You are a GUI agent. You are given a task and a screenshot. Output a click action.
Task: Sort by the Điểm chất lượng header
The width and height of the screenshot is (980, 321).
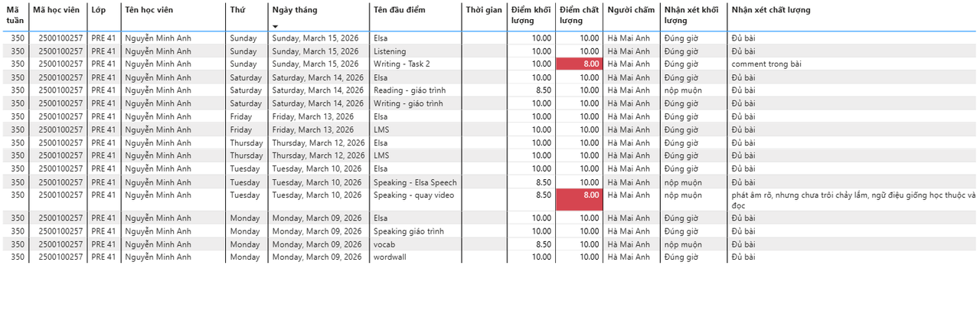pos(579,15)
